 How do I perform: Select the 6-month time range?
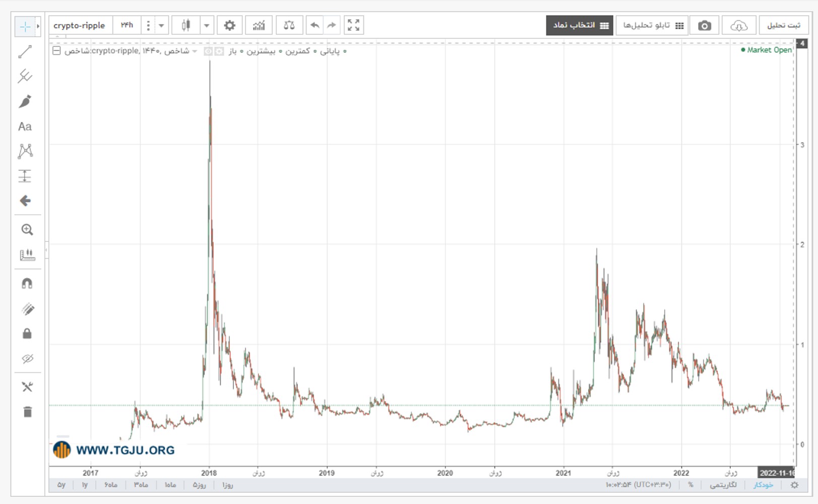111,485
